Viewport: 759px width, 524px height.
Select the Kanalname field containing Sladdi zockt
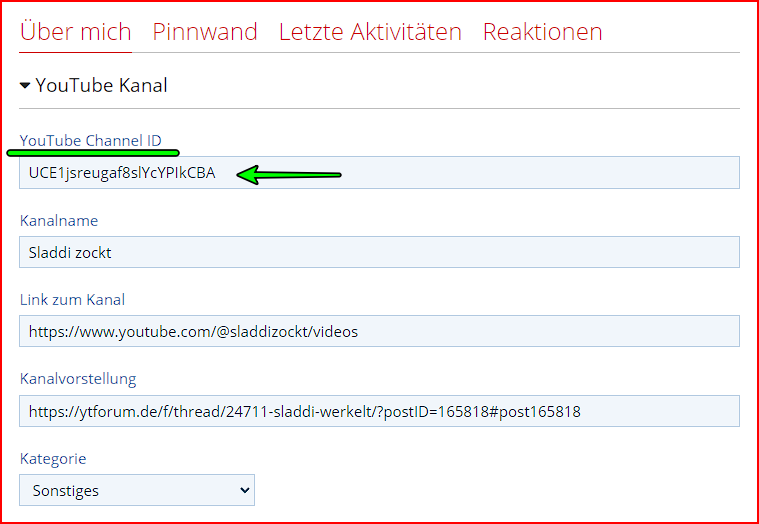[x=379, y=252]
